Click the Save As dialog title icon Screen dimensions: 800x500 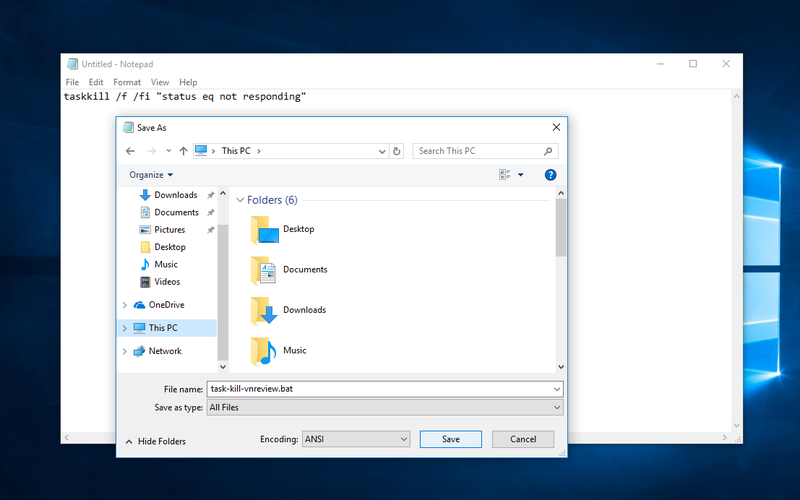pyautogui.click(x=128, y=128)
